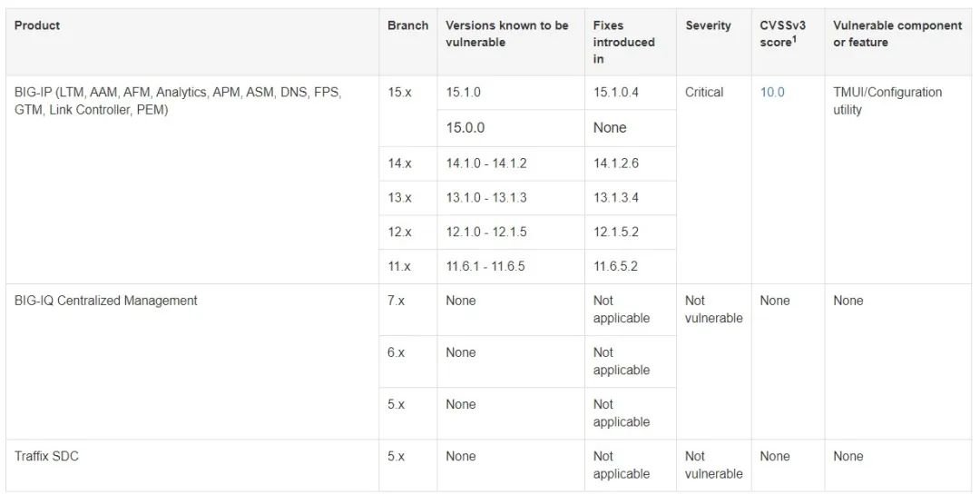Click the 15.1.0.4 fix version cell
Image resolution: width=980 pixels, height=495 pixels.
click(616, 93)
